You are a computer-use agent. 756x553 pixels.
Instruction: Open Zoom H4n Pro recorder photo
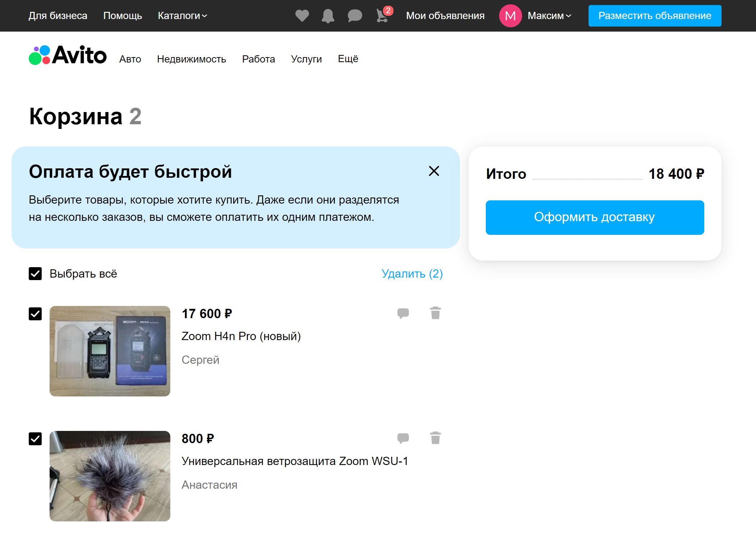(x=110, y=351)
